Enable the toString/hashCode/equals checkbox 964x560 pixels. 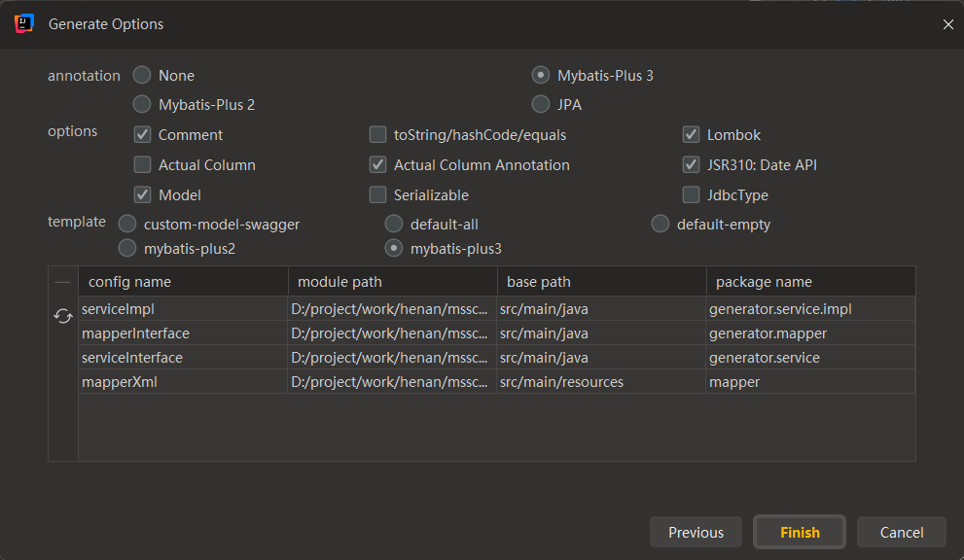click(x=377, y=135)
